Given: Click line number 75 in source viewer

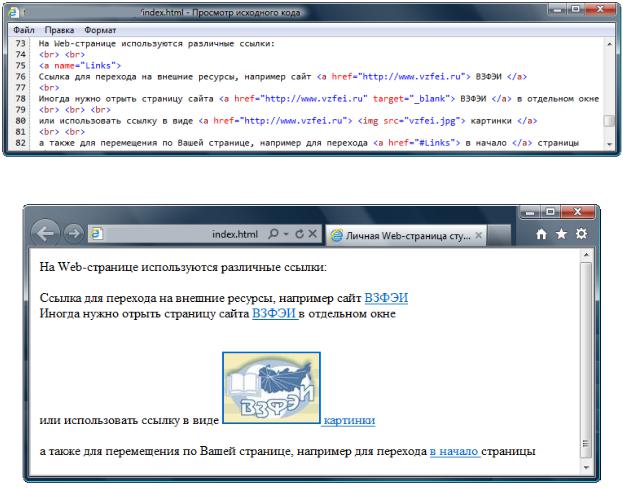Looking at the screenshot, I should pyautogui.click(x=20, y=65).
